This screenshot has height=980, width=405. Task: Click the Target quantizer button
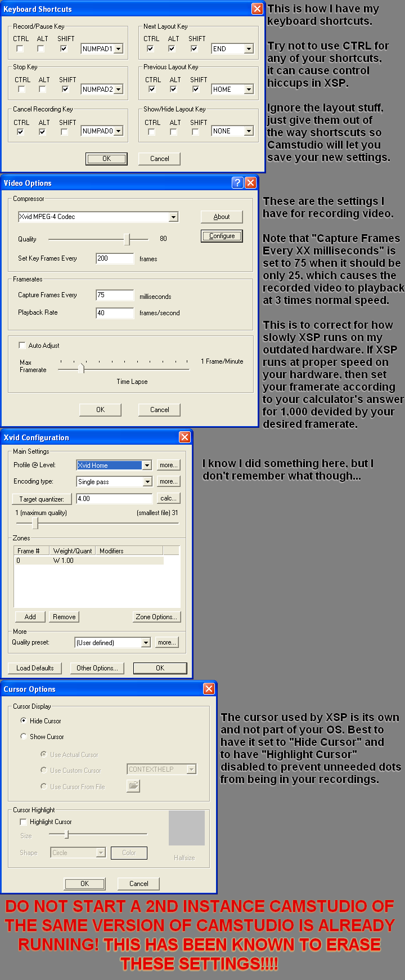(x=42, y=499)
